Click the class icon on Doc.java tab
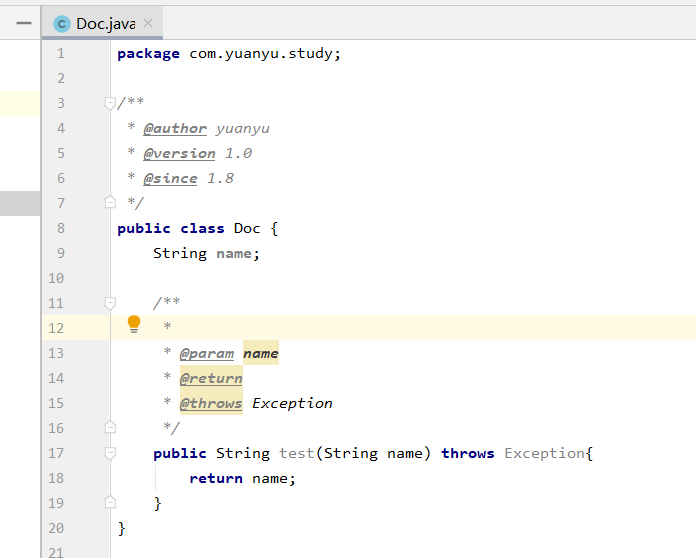The image size is (696, 558). (x=62, y=24)
